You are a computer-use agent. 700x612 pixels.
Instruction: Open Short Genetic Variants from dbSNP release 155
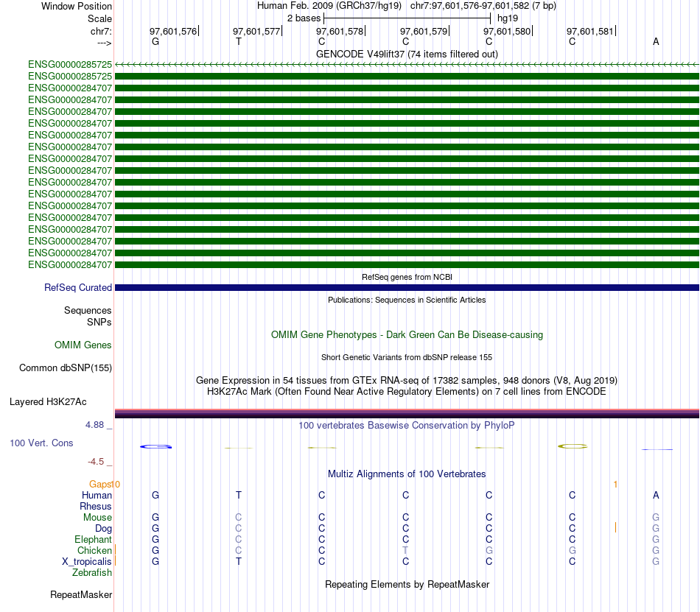coord(407,357)
